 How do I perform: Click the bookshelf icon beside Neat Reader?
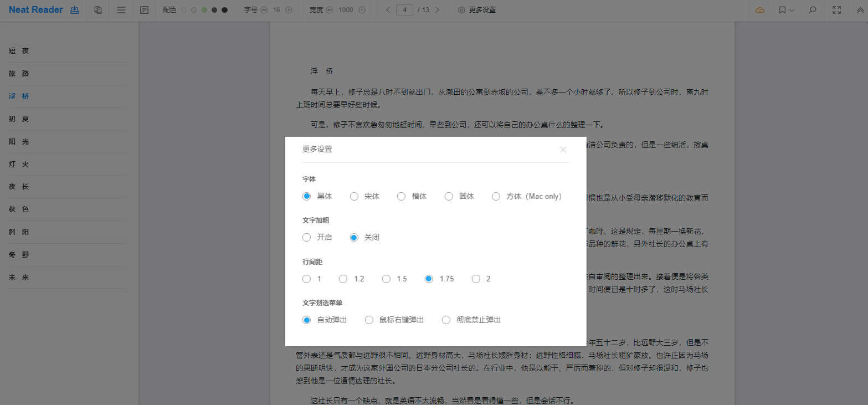point(75,10)
